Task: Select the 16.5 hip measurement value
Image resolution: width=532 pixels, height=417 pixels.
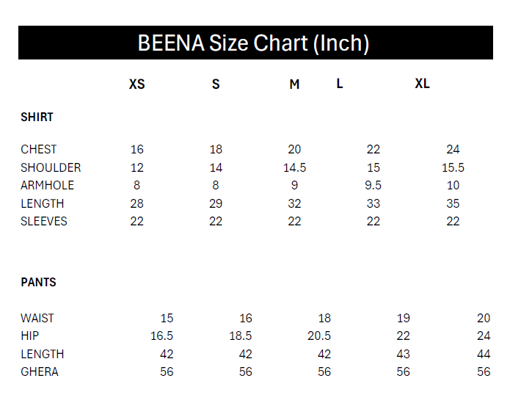Action: tap(161, 336)
